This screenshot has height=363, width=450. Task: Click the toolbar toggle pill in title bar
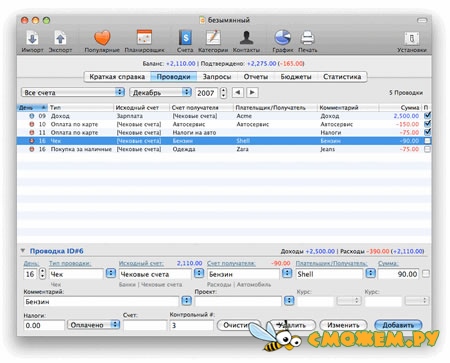[x=422, y=20]
